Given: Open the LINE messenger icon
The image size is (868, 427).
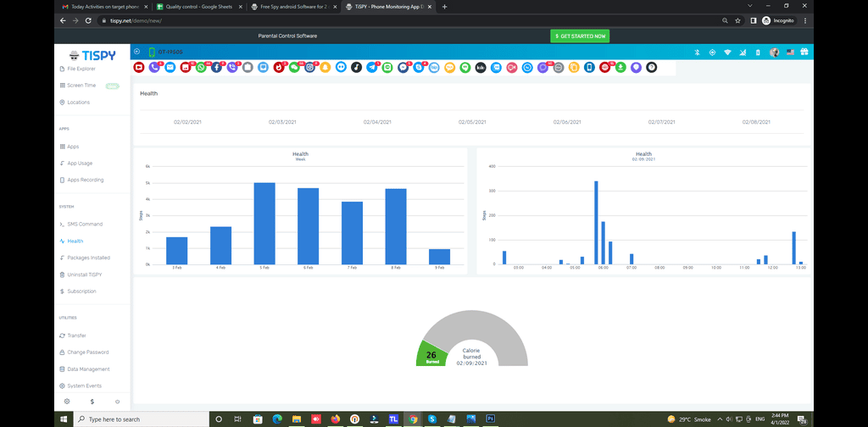Looking at the screenshot, I should pyautogui.click(x=387, y=68).
